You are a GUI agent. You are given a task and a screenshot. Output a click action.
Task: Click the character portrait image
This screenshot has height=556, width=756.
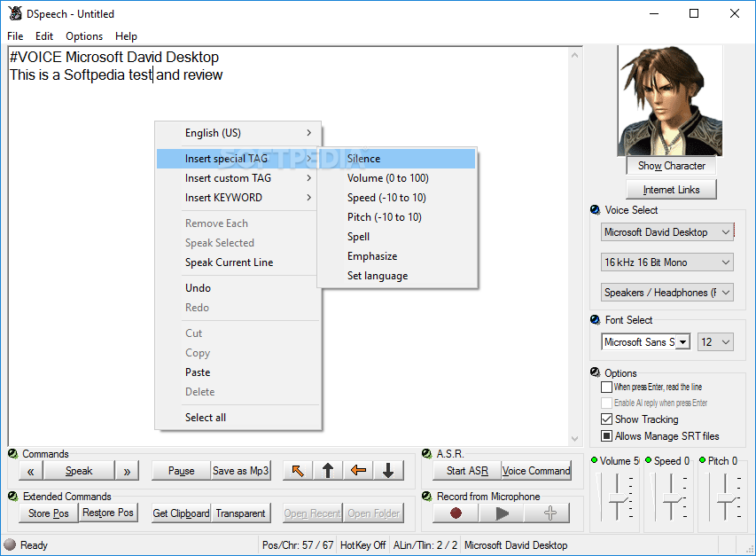670,100
